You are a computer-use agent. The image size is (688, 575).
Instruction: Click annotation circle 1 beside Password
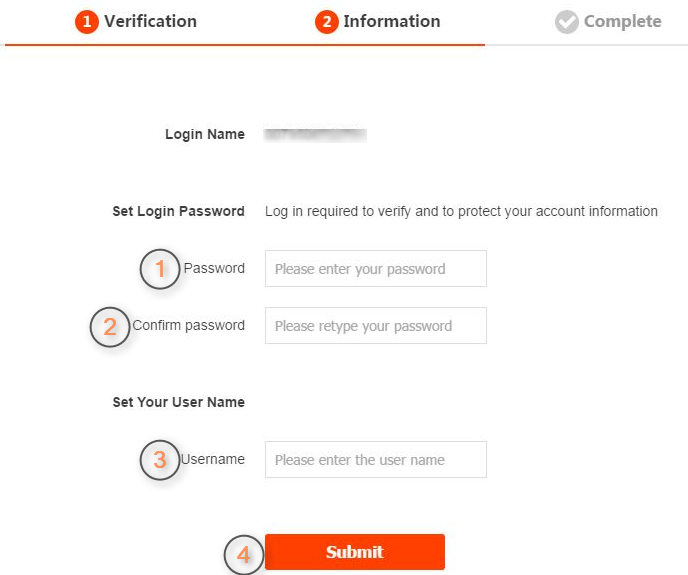[160, 269]
